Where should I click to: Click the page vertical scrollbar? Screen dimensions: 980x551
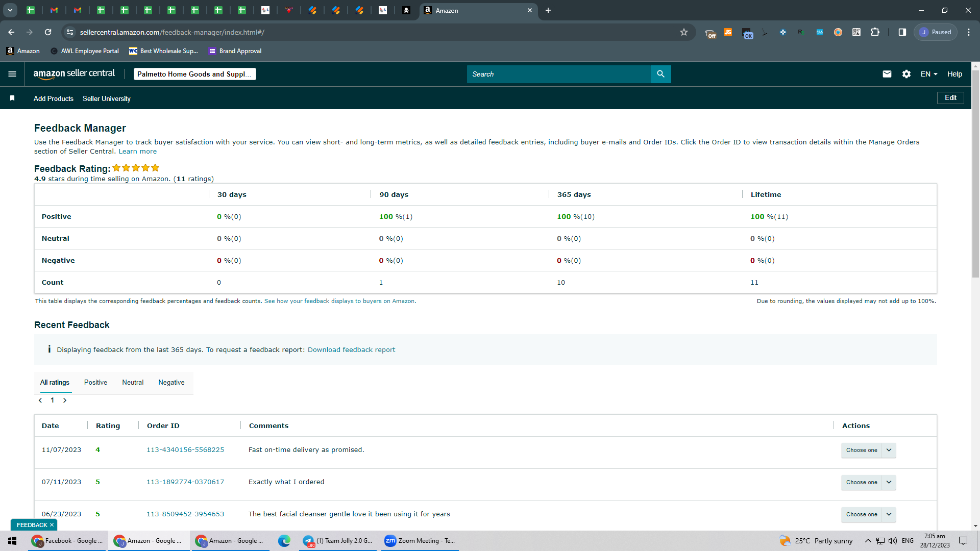click(975, 173)
